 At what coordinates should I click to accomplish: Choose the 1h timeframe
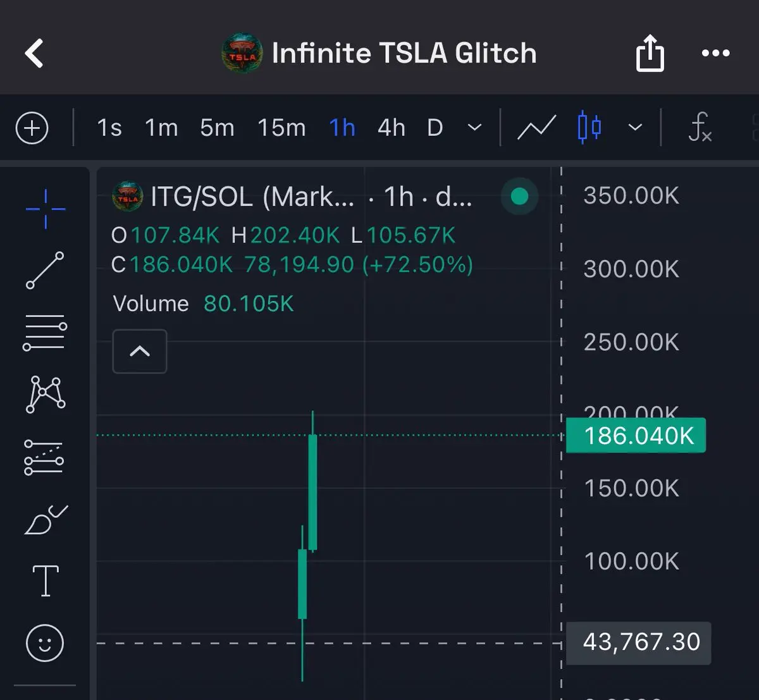pyautogui.click(x=342, y=128)
